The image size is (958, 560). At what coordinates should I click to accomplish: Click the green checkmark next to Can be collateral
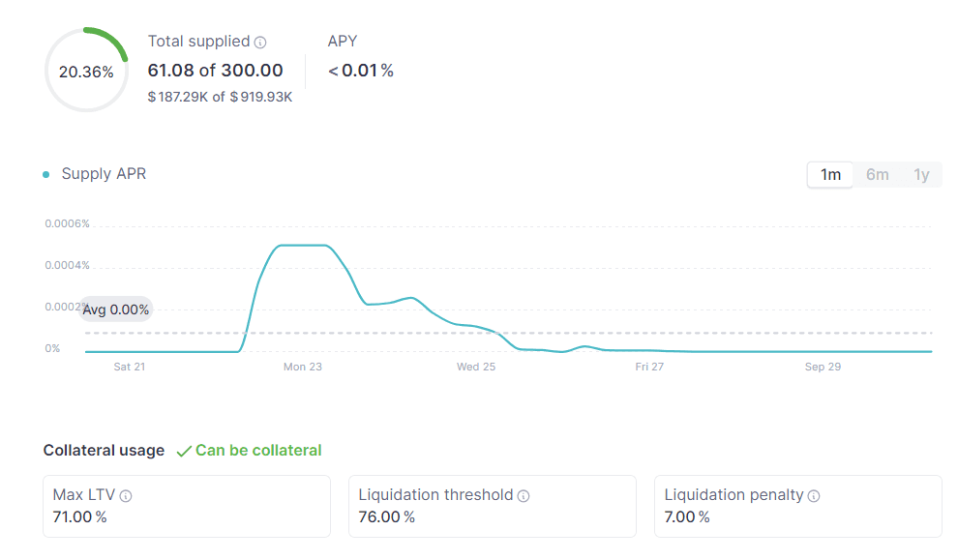pyautogui.click(x=184, y=451)
